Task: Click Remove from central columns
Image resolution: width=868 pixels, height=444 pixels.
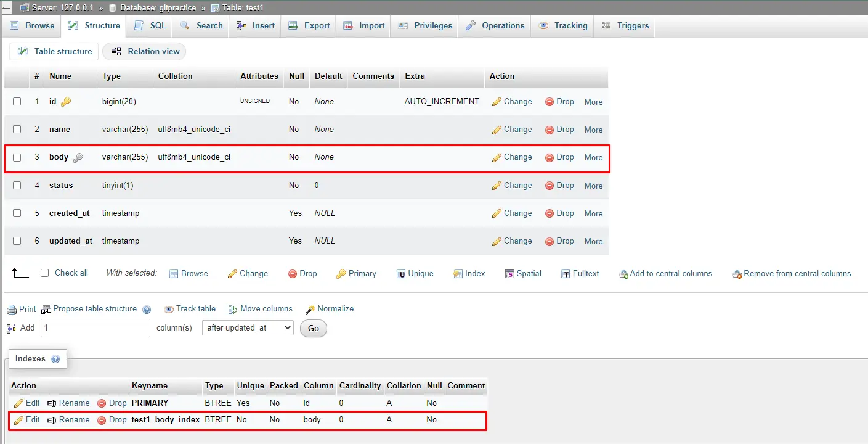Action: (792, 273)
